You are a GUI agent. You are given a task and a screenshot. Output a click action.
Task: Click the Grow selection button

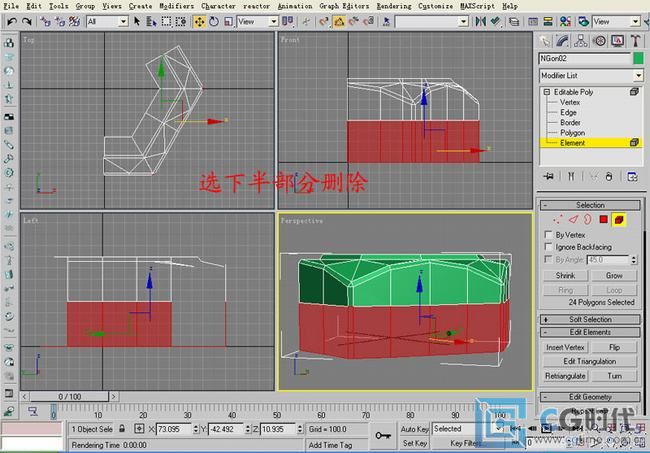614,276
